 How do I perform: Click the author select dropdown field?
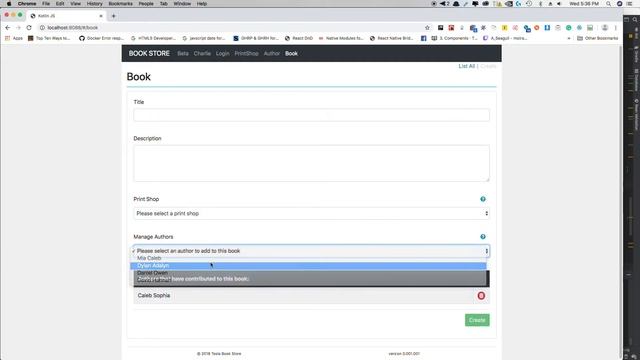point(311,251)
